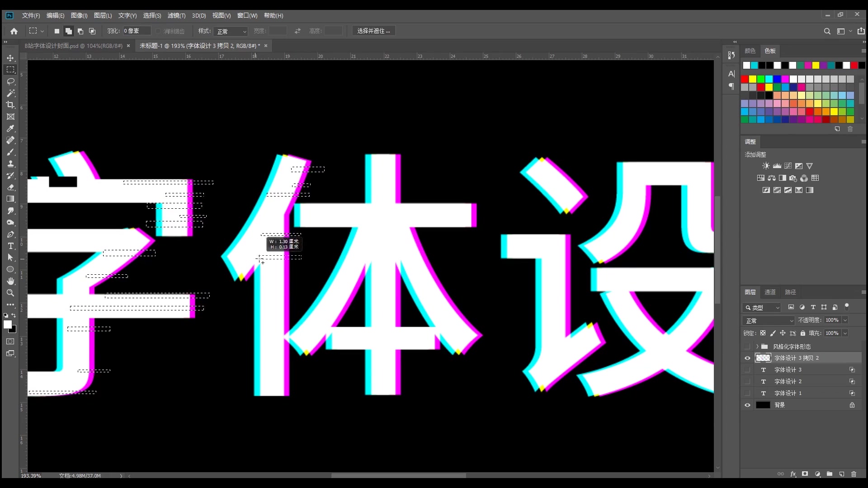Select the Move tool in toolbar

10,58
